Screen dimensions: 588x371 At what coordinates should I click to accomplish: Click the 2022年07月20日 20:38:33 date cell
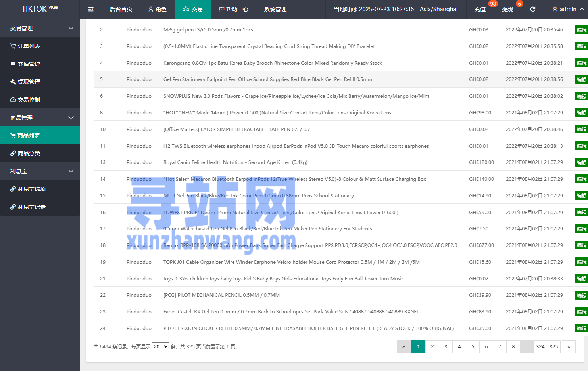click(x=534, y=279)
